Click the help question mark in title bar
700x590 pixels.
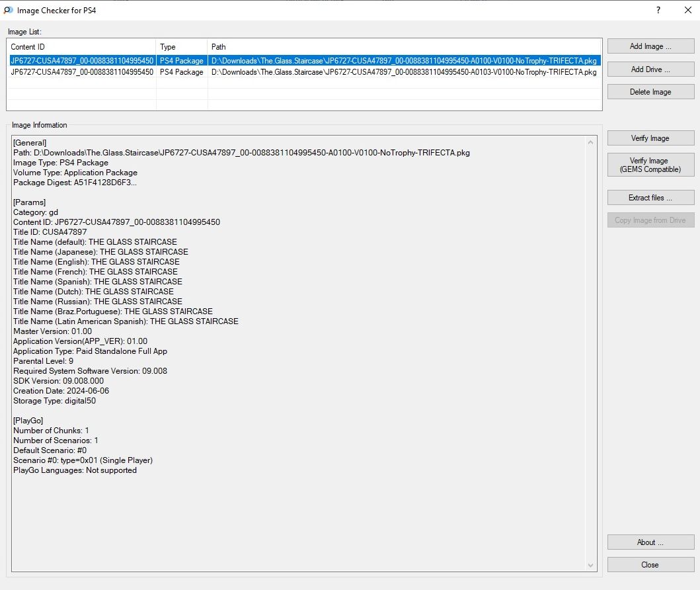[x=658, y=10]
